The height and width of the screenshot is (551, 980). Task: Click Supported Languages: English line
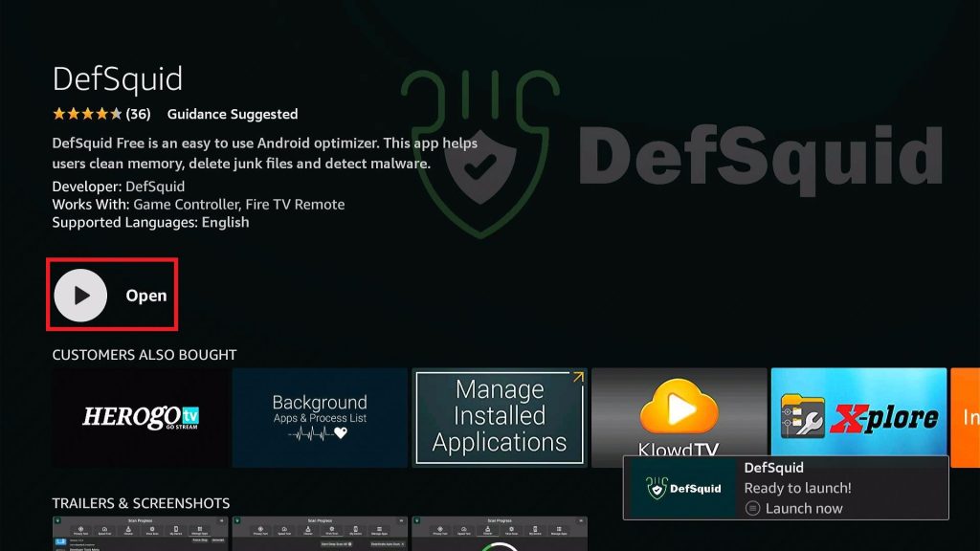(x=150, y=222)
